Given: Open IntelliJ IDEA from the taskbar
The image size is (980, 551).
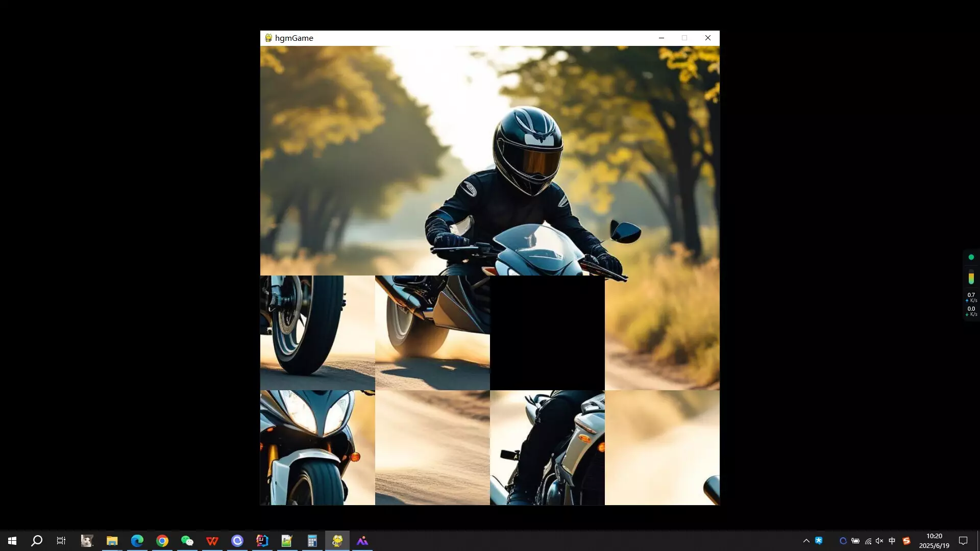Looking at the screenshot, I should [262, 541].
